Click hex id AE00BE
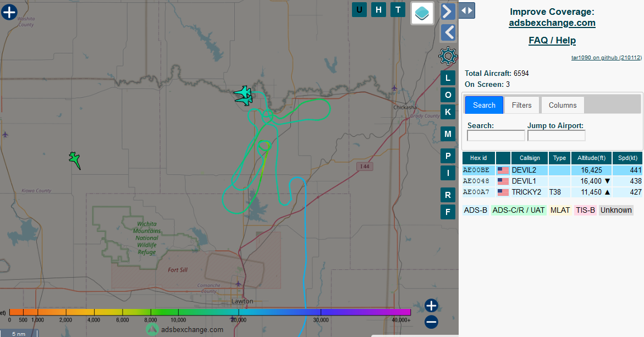The width and height of the screenshot is (644, 337). (x=476, y=170)
